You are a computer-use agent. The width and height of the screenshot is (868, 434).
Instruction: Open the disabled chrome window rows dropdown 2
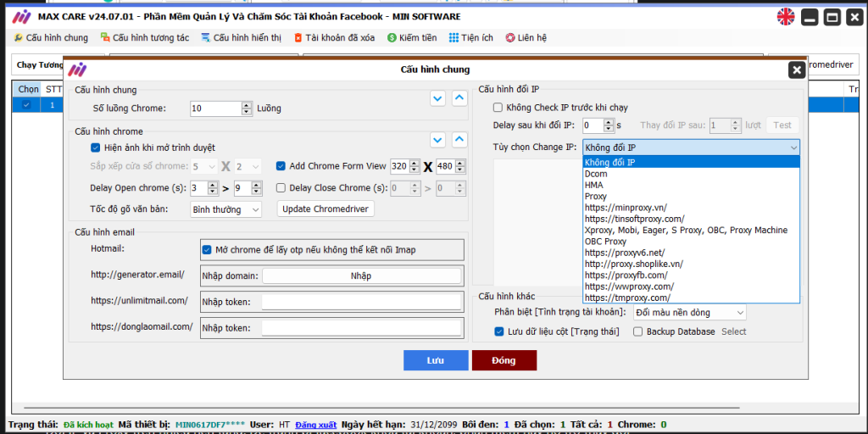tap(248, 166)
